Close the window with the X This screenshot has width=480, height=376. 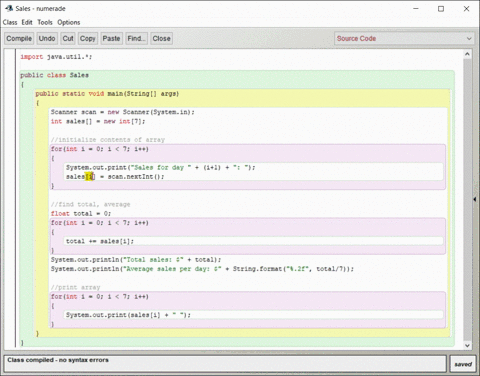466,9
